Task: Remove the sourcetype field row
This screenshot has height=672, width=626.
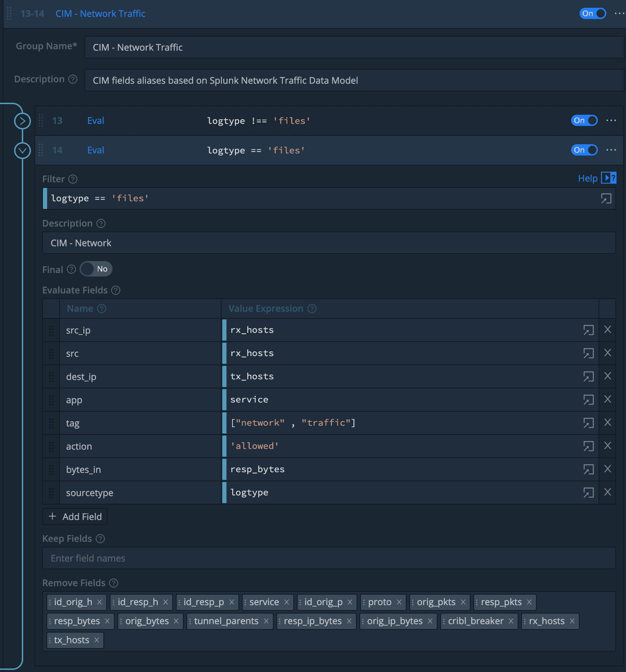Action: tap(607, 492)
